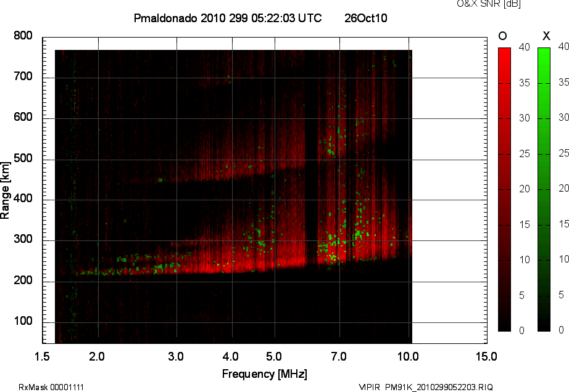Click the 'O&X SNR [dB]' colorbar heading
Screen dimensions: 569x392
489,4
